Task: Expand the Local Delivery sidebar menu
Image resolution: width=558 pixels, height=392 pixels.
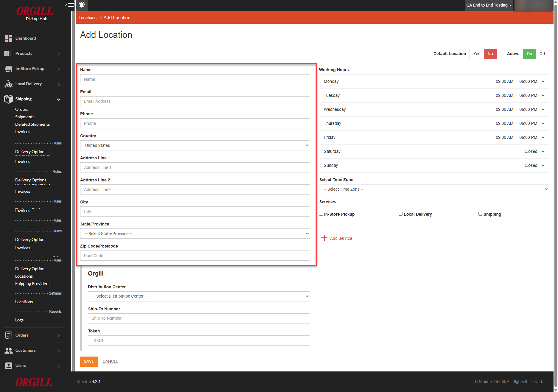Action: pyautogui.click(x=59, y=84)
